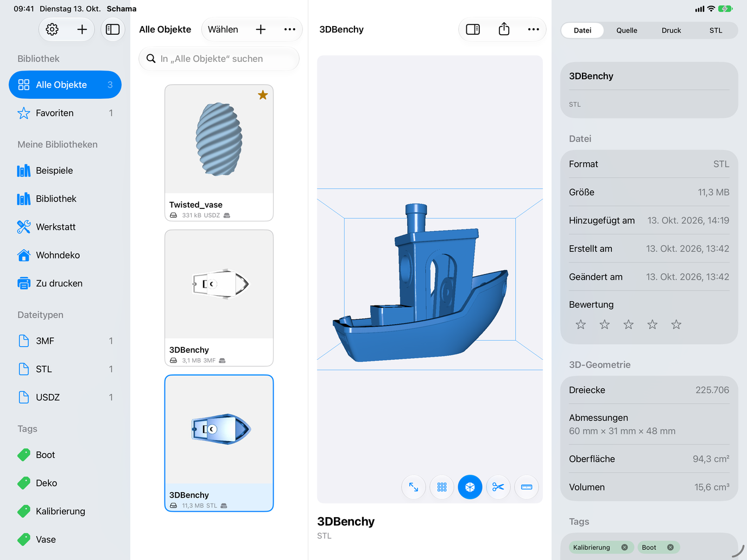This screenshot has height=560, width=747.
Task: Switch to the Datei tab
Action: click(583, 30)
